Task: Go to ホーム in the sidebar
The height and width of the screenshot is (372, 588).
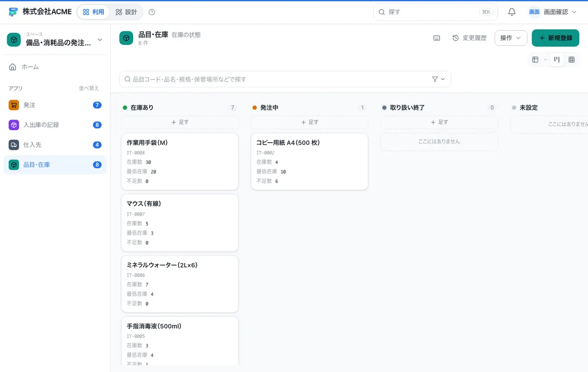Action: [x=55, y=67]
